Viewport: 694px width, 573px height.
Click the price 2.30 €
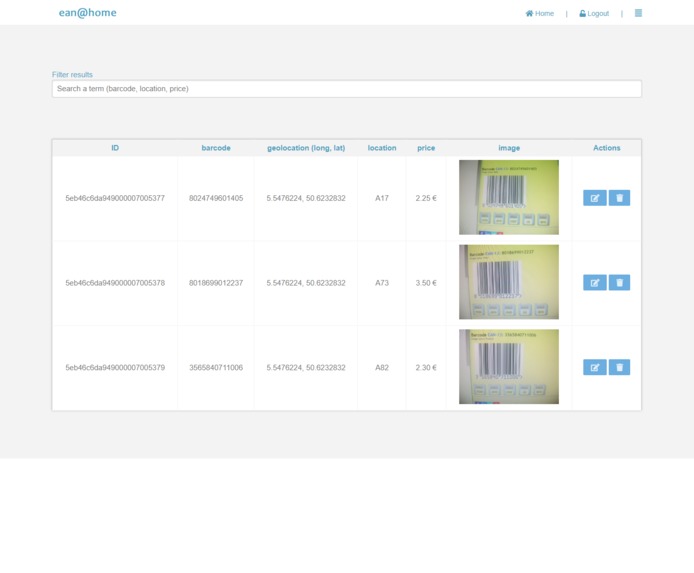[426, 367]
